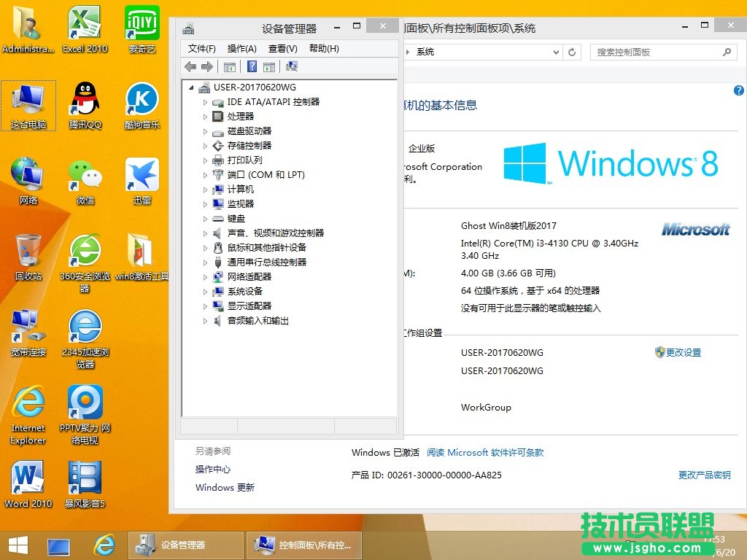747x560 pixels.
Task: Click the 搜索控制面板 search field
Action: 657,52
